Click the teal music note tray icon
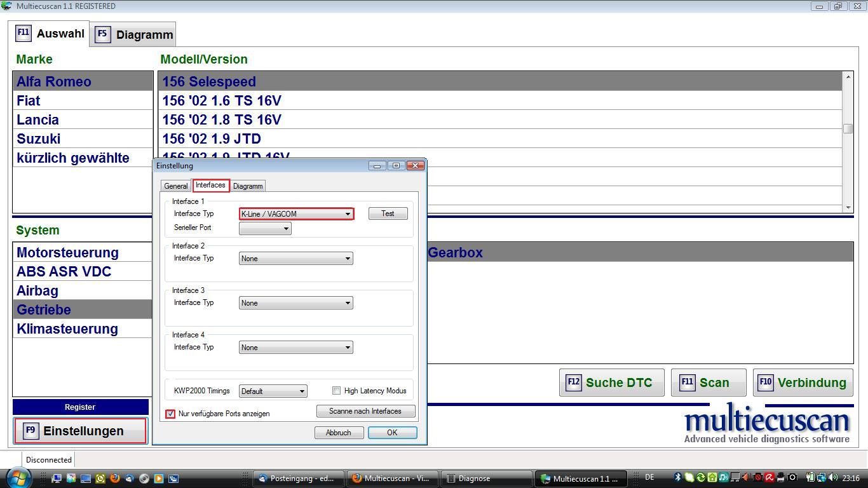 pos(724,478)
